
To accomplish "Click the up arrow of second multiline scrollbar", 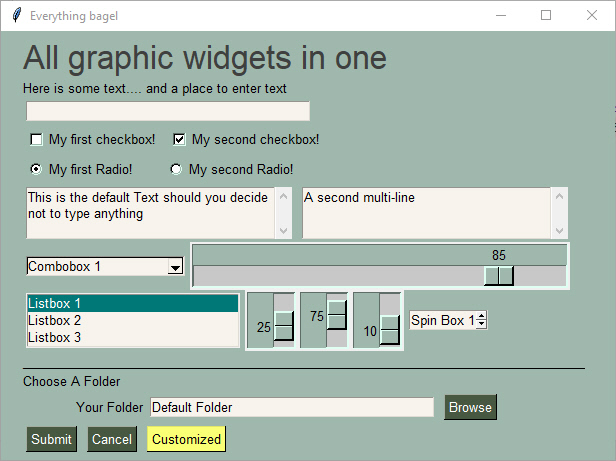I will tap(559, 196).
